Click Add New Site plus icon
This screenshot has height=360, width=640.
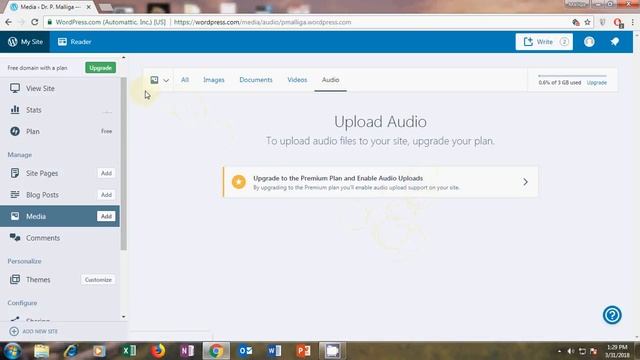tap(14, 331)
